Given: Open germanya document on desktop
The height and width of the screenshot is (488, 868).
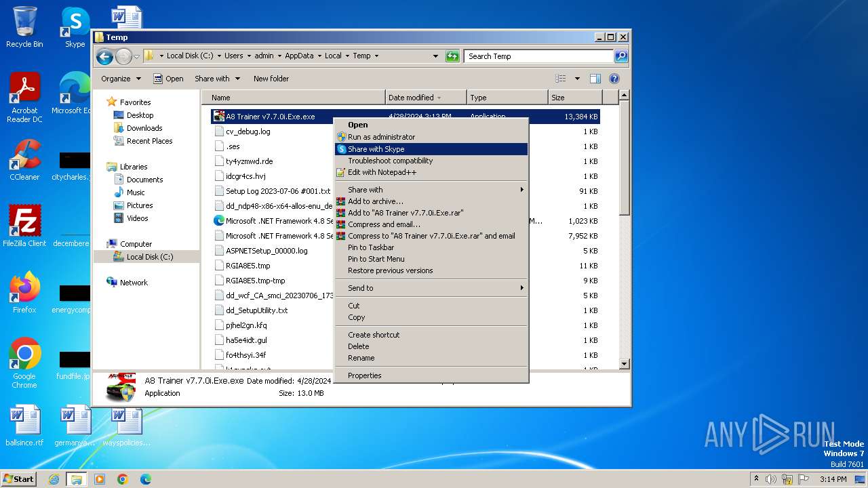Looking at the screenshot, I should (x=75, y=426).
